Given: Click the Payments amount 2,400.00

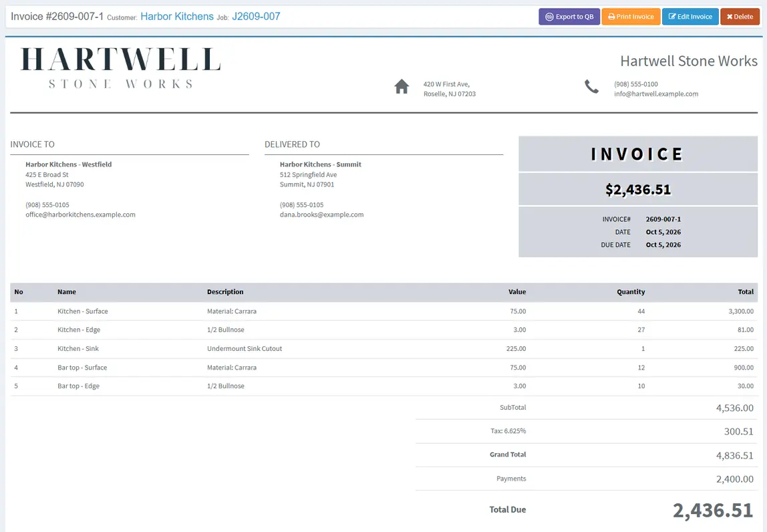Looking at the screenshot, I should 735,479.
